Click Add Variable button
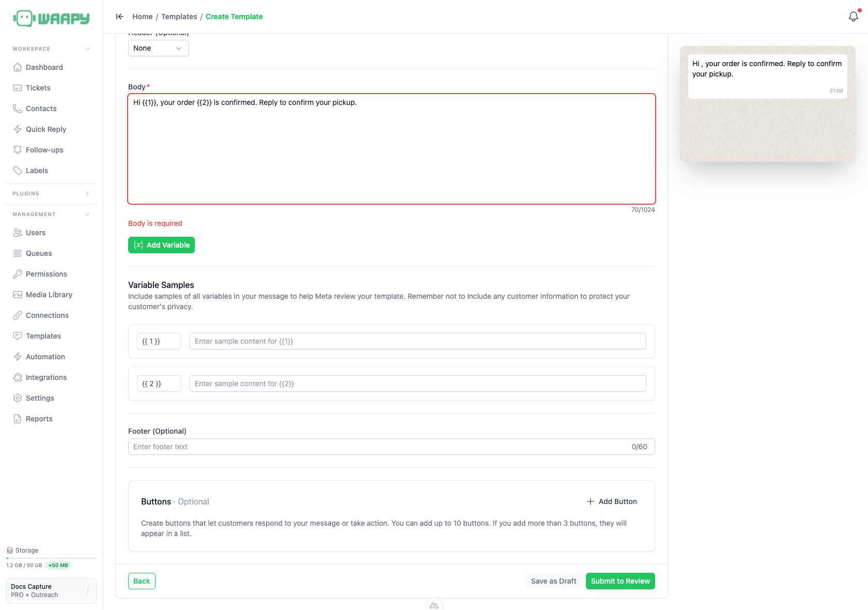This screenshot has width=868, height=610. coord(161,245)
